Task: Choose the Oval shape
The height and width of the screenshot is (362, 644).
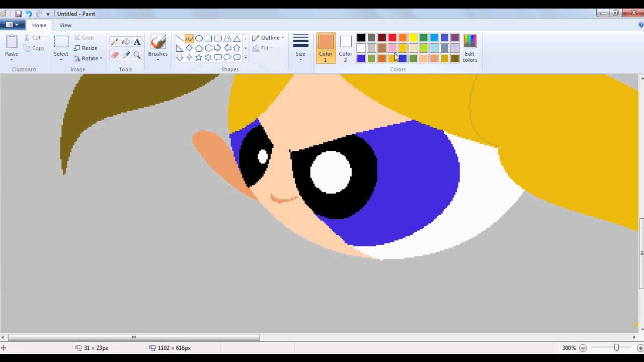Action: [199, 39]
